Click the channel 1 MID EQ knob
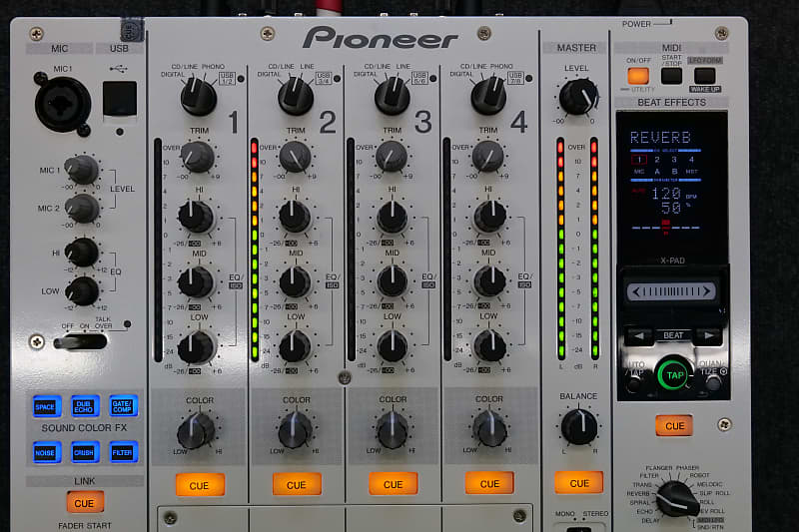Viewport: 799px width, 532px height. 196,281
